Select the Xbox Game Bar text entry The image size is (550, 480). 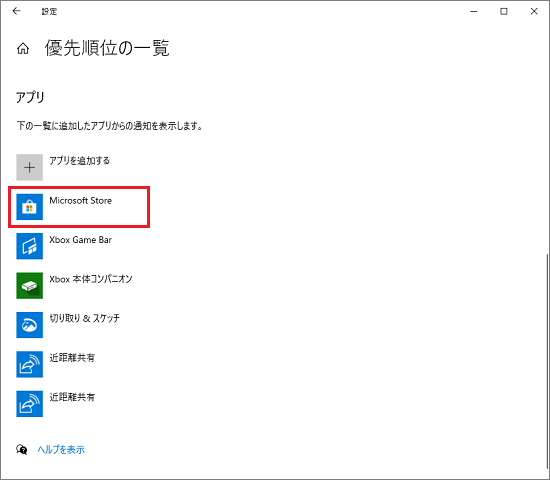pyautogui.click(x=80, y=240)
